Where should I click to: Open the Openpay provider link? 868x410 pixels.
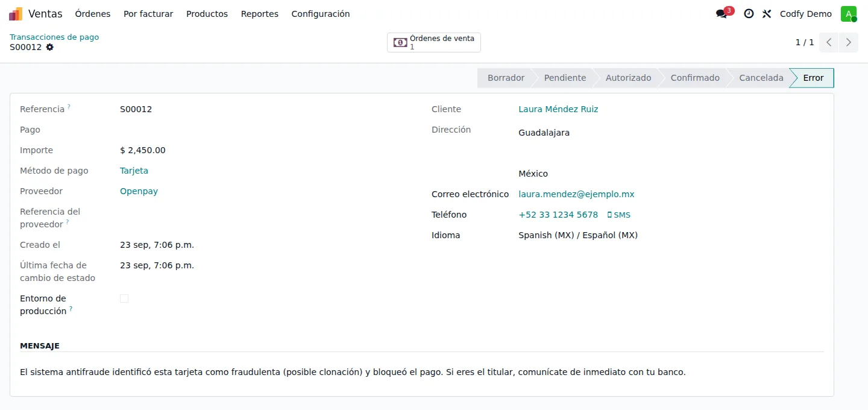139,191
